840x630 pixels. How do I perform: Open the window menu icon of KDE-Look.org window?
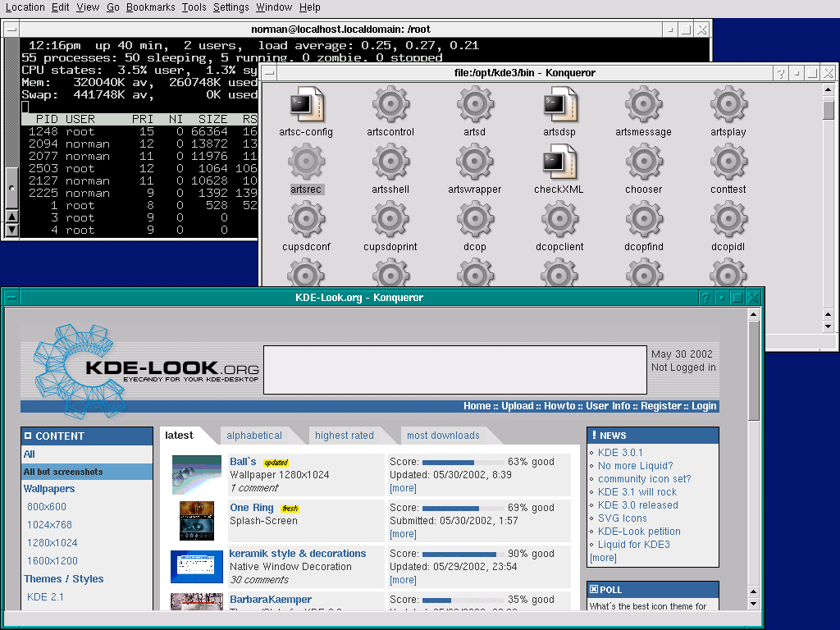[x=11, y=297]
